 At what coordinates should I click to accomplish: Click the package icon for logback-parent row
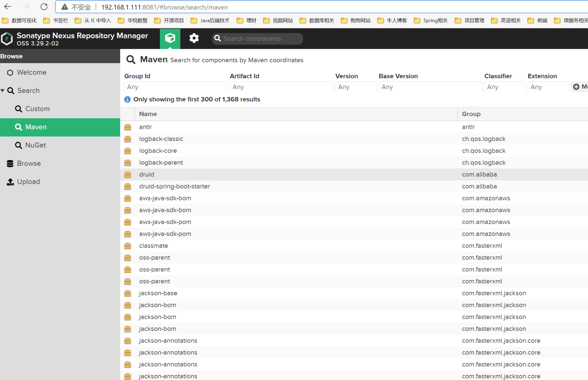pyautogui.click(x=128, y=163)
